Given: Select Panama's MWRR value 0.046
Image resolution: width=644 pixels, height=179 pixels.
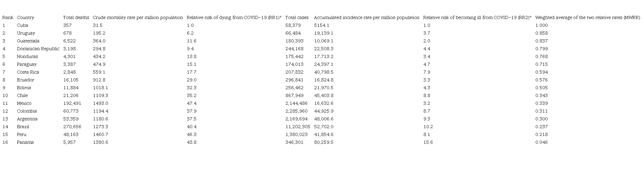Looking at the screenshot, I should pyautogui.click(x=541, y=142).
